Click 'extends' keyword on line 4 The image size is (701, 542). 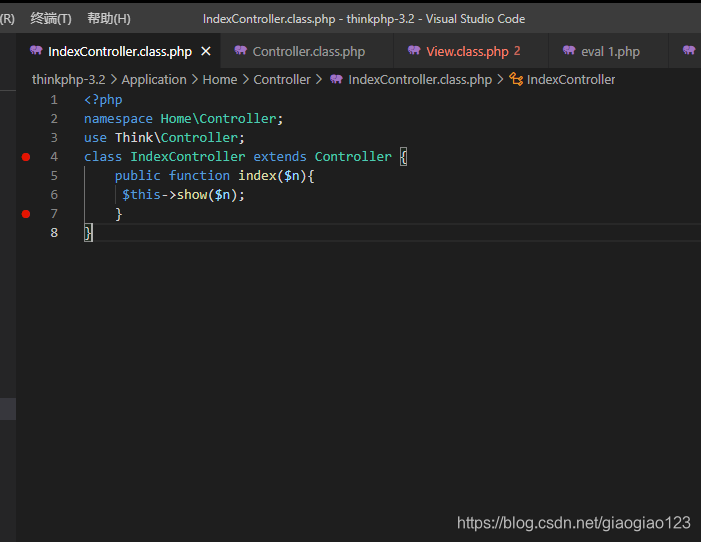pyautogui.click(x=280, y=157)
